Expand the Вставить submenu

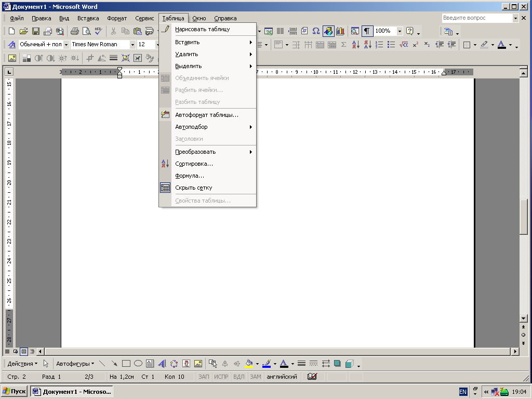(207, 43)
